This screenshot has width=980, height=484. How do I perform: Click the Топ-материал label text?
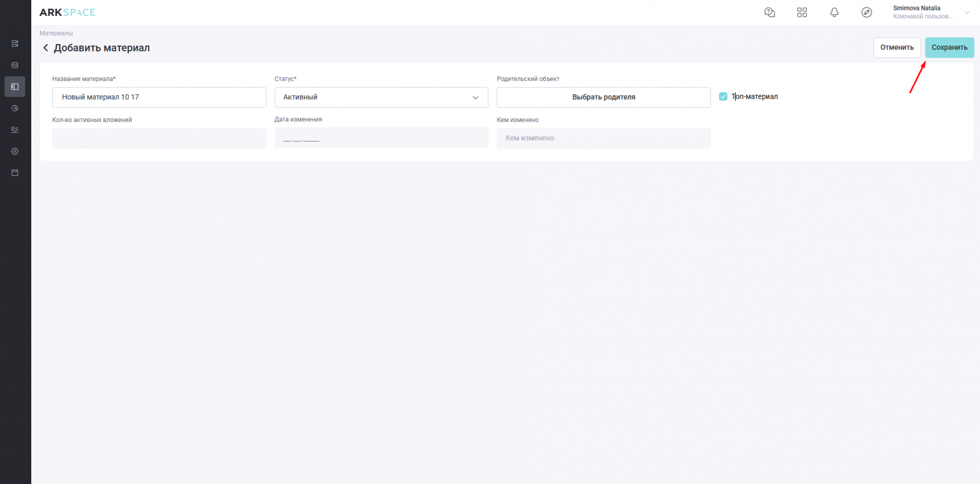tap(755, 97)
